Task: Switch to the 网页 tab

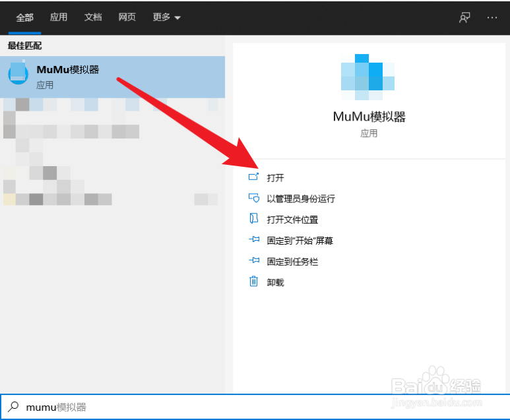Action: (127, 17)
